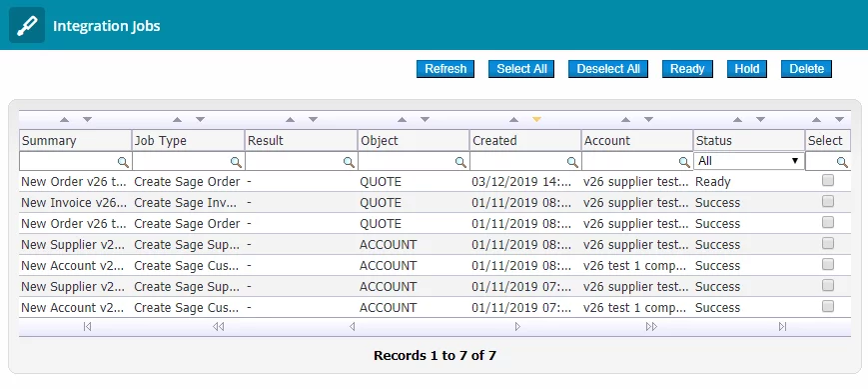Click 'Records 1 to 7 of 7' text
Viewport: 868px width, 389px height.
click(x=434, y=356)
